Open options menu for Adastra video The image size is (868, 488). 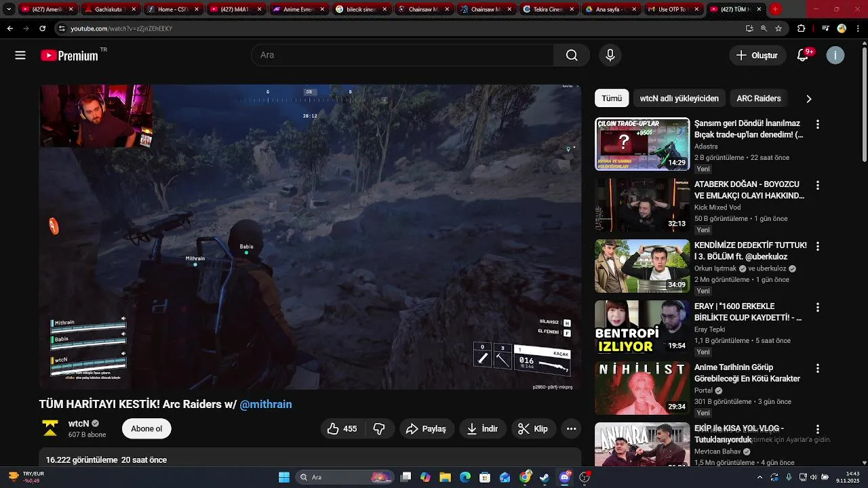(818, 125)
